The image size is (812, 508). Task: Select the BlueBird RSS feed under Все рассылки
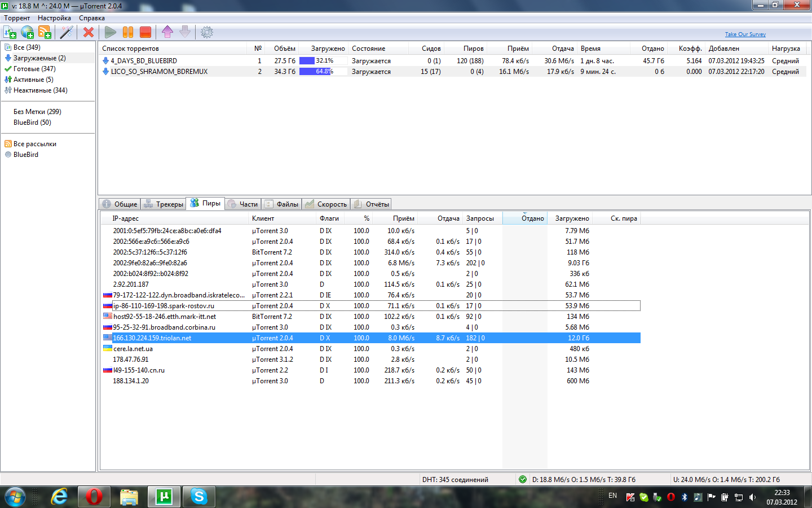pyautogui.click(x=26, y=155)
